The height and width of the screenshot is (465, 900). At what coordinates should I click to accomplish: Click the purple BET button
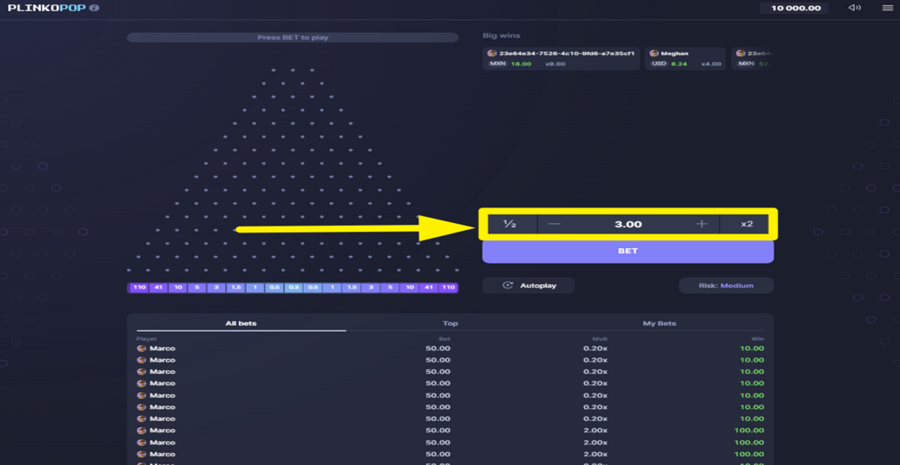pyautogui.click(x=628, y=251)
